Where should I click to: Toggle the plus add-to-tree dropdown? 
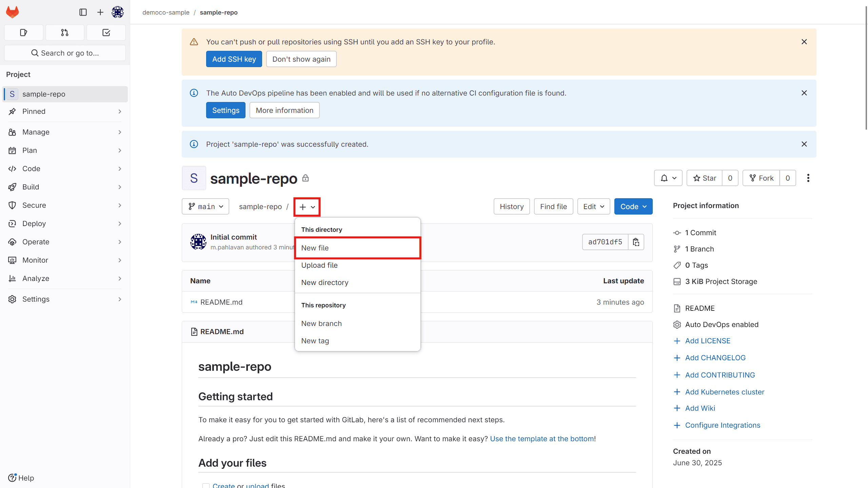307,207
